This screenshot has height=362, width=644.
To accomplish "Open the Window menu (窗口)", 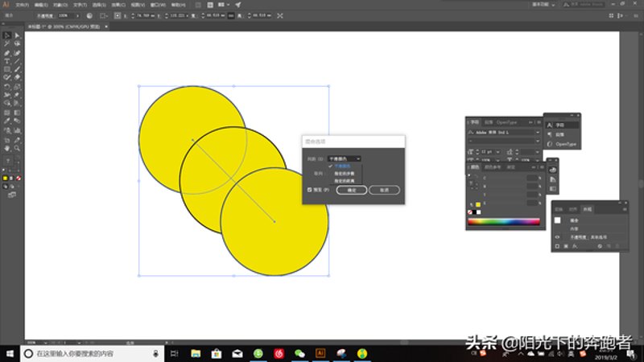I will (158, 5).
